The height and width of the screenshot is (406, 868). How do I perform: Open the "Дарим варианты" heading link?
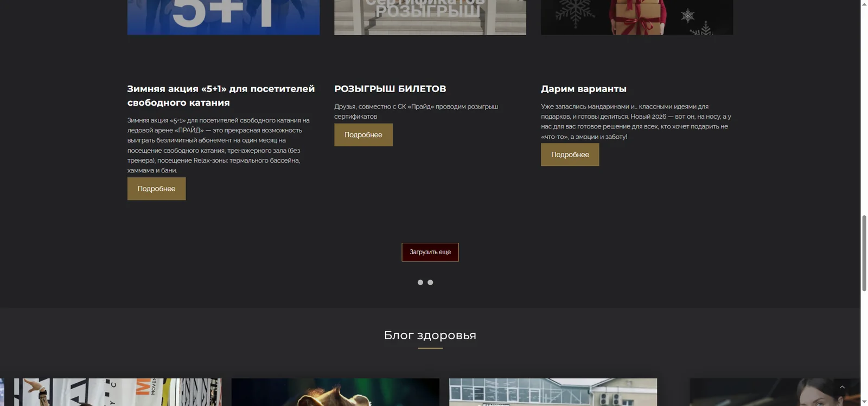point(584,88)
